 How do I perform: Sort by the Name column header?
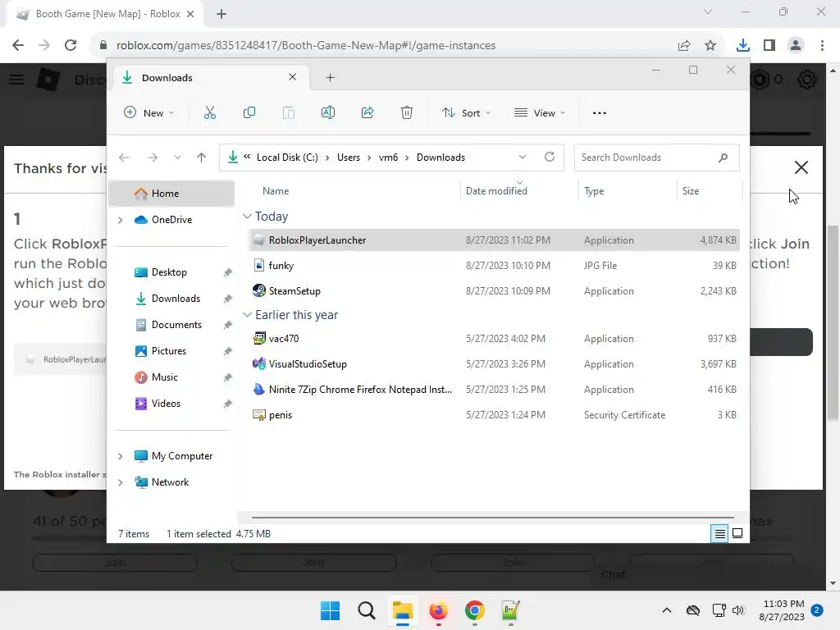point(276,190)
